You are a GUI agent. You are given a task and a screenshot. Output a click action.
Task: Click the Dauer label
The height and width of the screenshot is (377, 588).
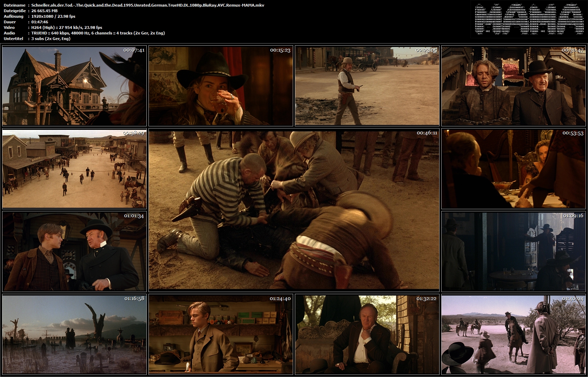(x=10, y=22)
